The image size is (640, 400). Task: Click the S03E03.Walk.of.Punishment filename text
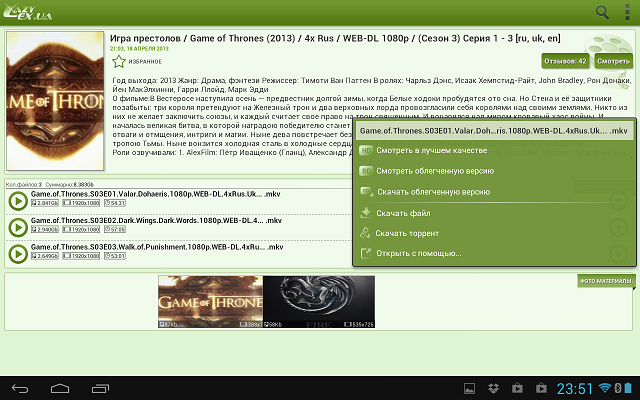pyautogui.click(x=157, y=247)
